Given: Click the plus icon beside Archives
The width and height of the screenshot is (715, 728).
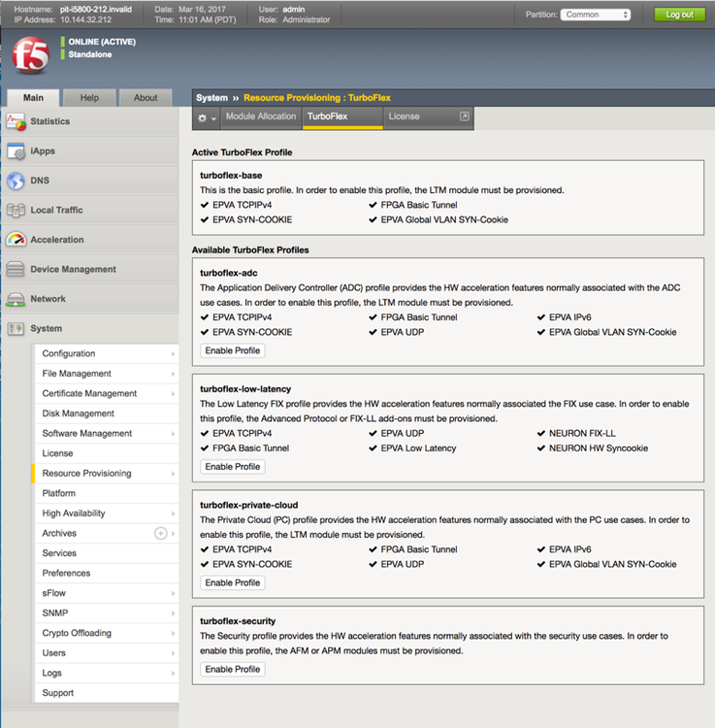Looking at the screenshot, I should coord(161,533).
